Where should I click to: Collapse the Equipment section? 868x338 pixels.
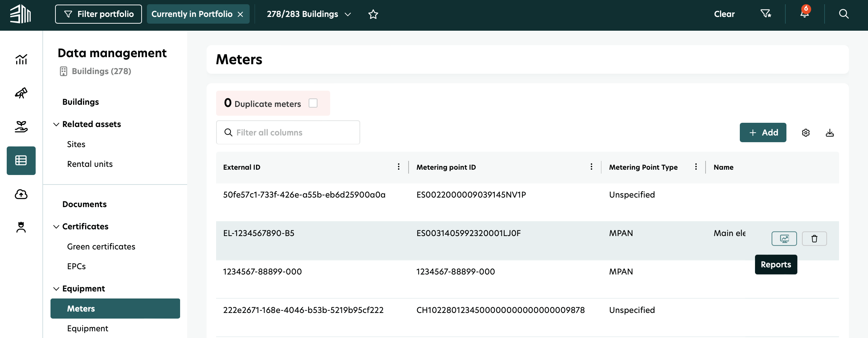point(56,289)
